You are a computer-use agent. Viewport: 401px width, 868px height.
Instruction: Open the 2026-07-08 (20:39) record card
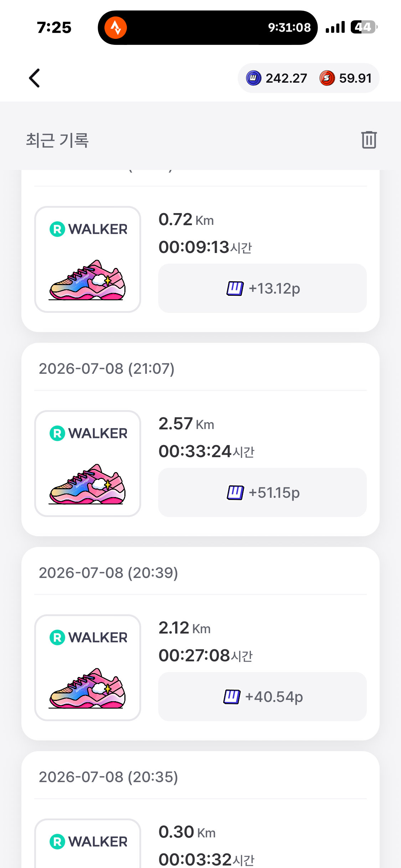coord(200,644)
